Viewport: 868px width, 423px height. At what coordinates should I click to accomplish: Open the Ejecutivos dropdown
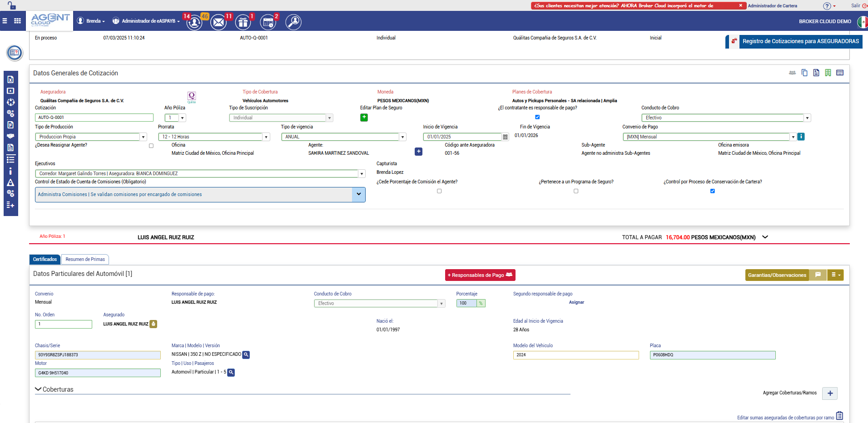362,174
